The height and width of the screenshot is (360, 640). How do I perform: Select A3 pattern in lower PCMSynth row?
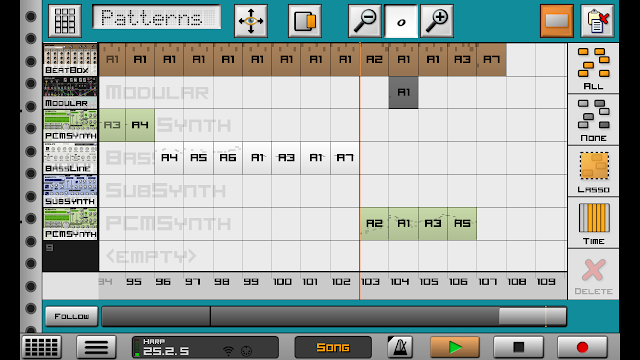point(433,224)
